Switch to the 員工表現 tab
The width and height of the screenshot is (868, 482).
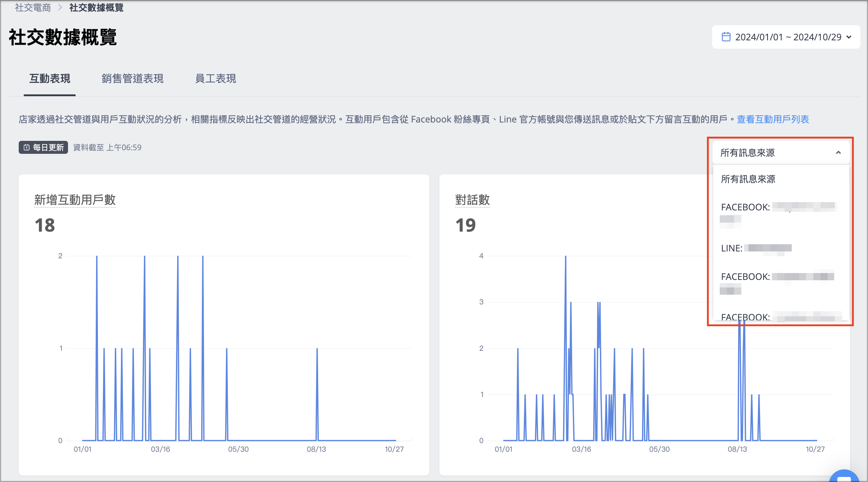[x=216, y=79]
